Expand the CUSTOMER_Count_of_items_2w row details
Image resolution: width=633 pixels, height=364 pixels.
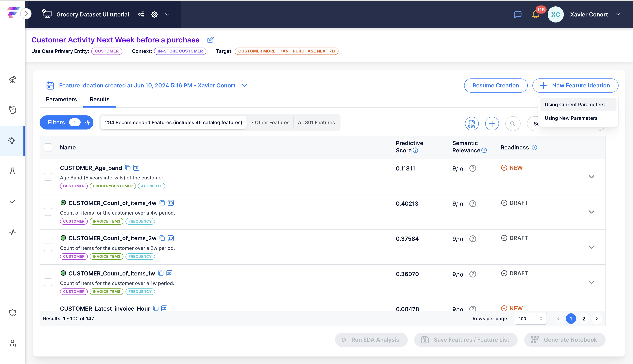tap(591, 247)
